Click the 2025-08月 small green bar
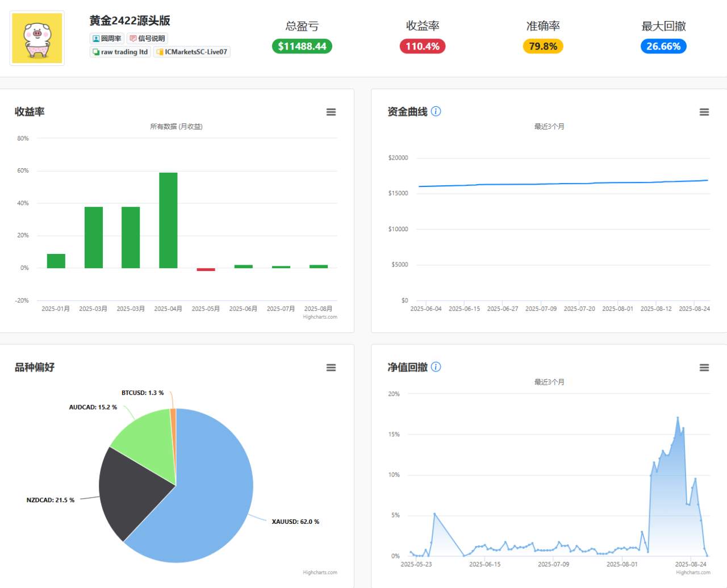The image size is (727, 588). point(319,266)
